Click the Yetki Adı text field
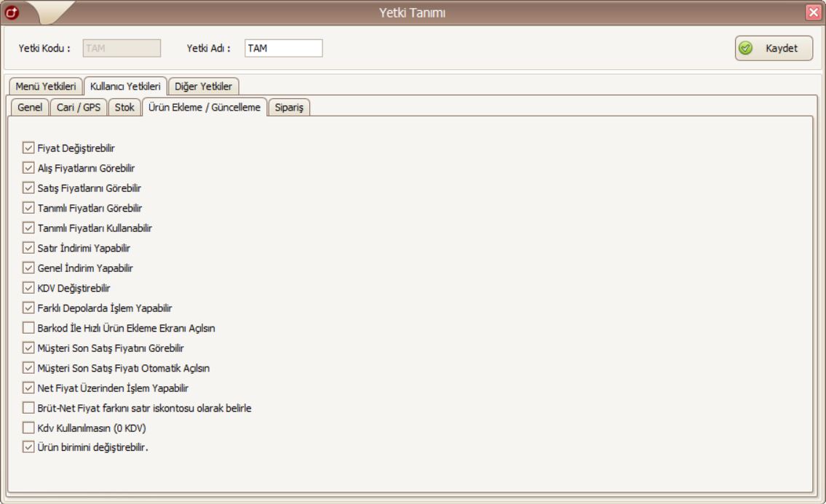 point(283,48)
